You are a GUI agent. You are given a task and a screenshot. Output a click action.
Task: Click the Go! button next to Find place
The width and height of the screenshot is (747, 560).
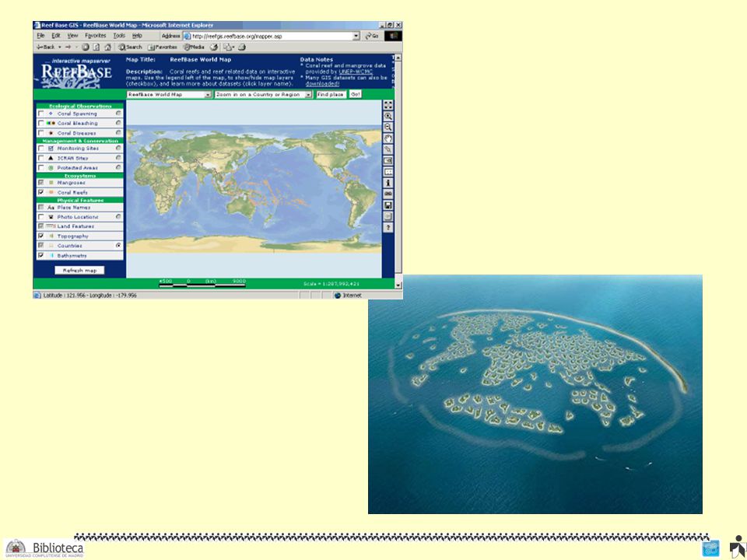pyautogui.click(x=356, y=94)
